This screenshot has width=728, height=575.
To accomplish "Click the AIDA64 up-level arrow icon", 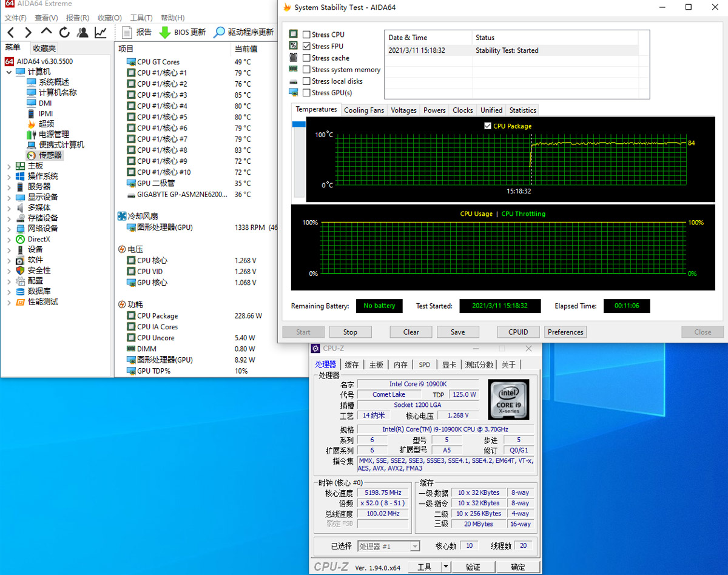I will point(46,32).
